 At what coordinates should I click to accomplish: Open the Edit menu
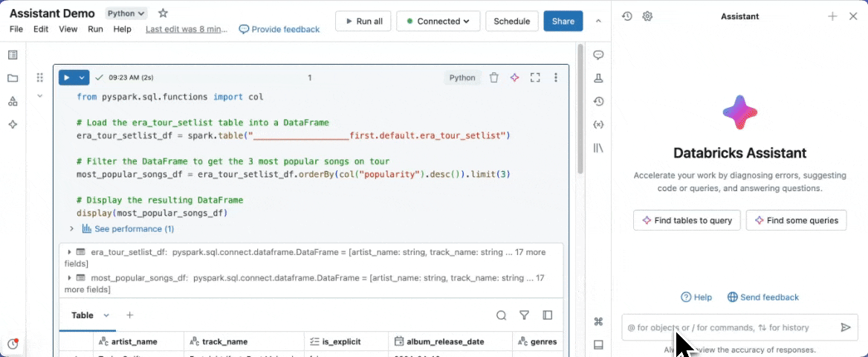click(x=41, y=29)
